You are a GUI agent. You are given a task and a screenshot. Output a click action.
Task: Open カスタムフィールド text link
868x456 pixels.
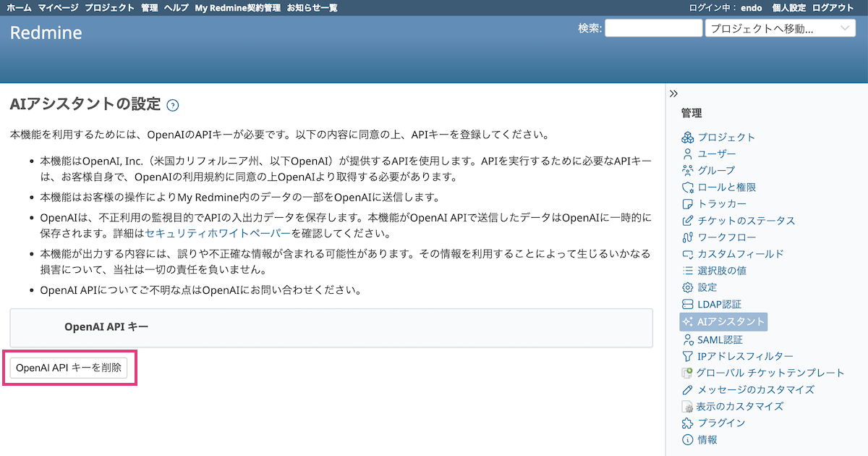point(741,254)
